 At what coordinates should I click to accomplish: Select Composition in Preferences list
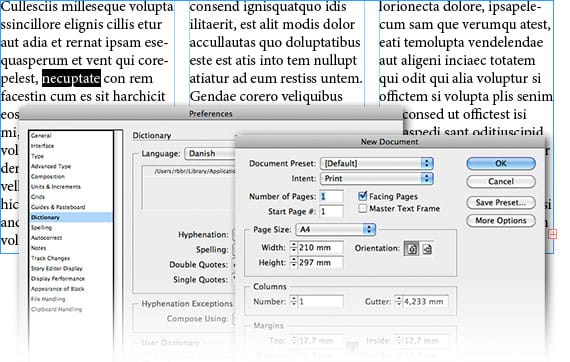click(71, 176)
